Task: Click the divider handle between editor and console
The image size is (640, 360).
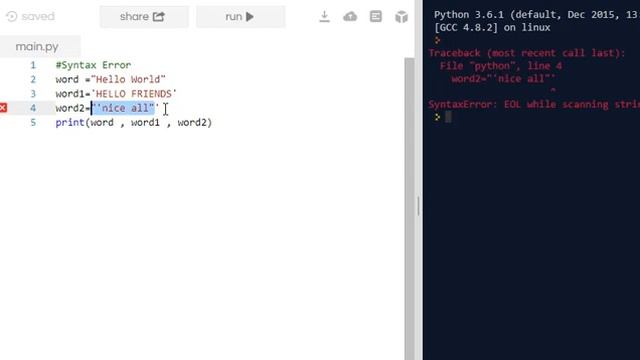Action: [419, 206]
